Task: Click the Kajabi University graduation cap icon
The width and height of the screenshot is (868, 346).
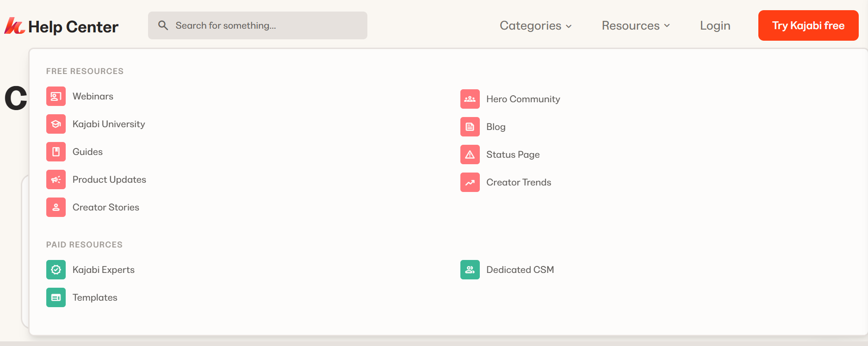Action: [56, 124]
